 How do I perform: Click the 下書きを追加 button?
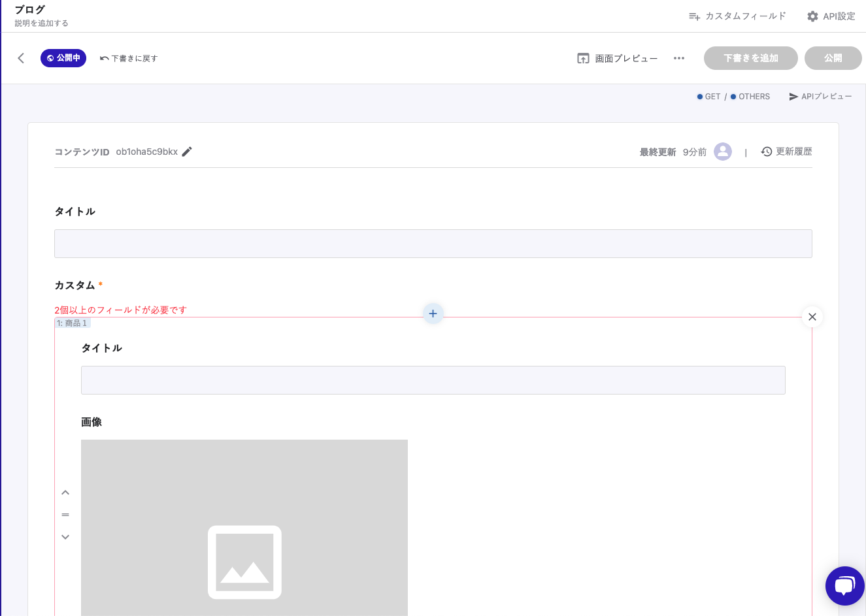coord(750,58)
